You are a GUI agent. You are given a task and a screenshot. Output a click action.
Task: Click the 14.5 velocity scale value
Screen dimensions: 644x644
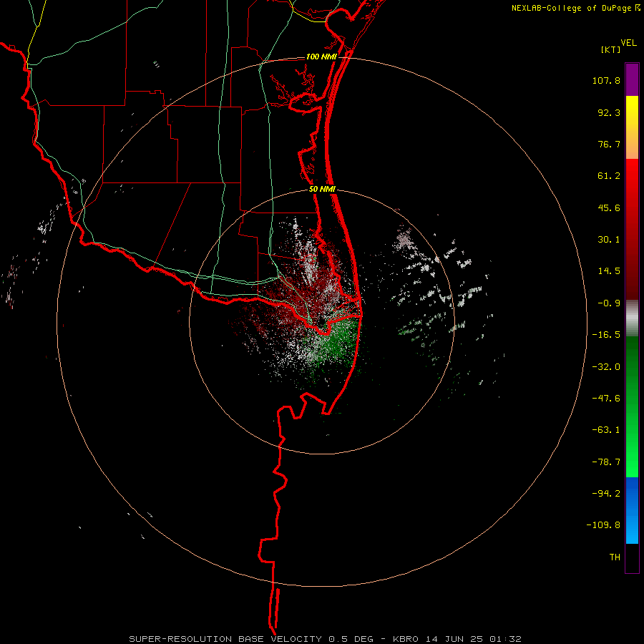(609, 271)
